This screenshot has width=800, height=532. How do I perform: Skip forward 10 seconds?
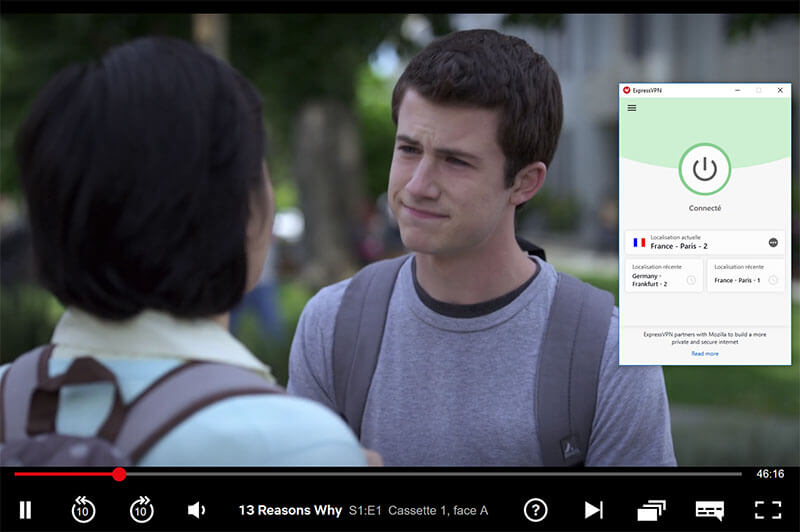[x=141, y=509]
